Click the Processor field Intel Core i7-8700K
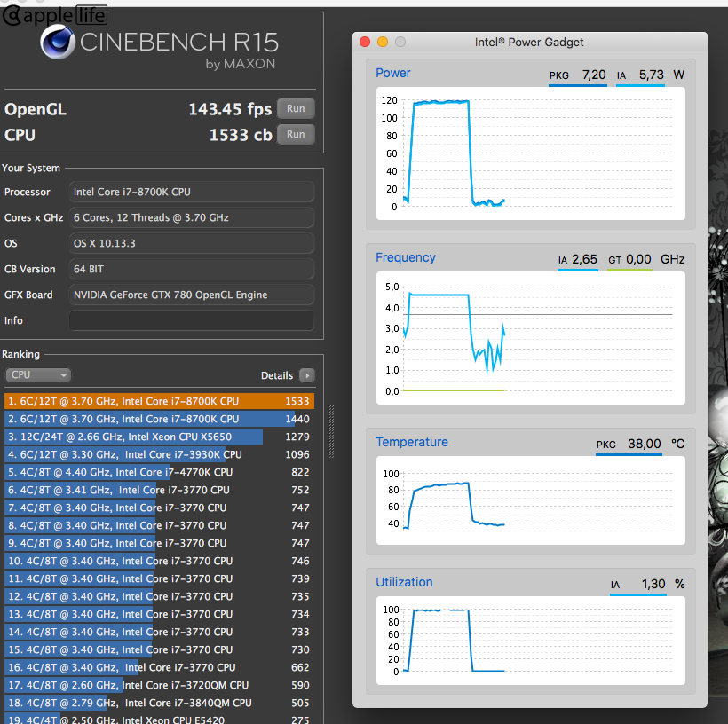728x724 pixels. coord(191,192)
